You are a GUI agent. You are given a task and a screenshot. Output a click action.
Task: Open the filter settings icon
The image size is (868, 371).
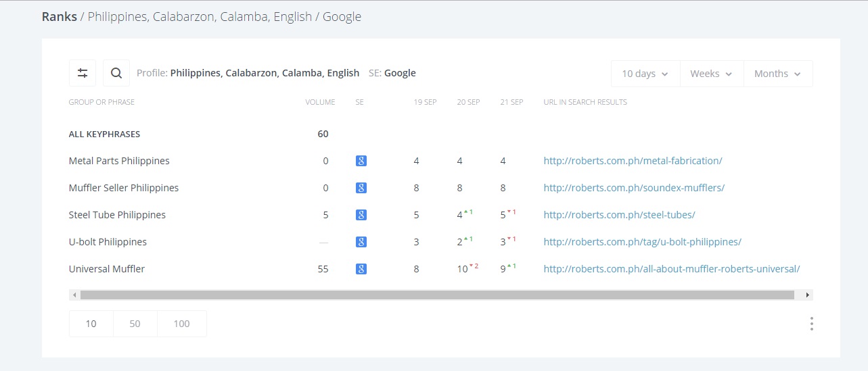pos(83,73)
